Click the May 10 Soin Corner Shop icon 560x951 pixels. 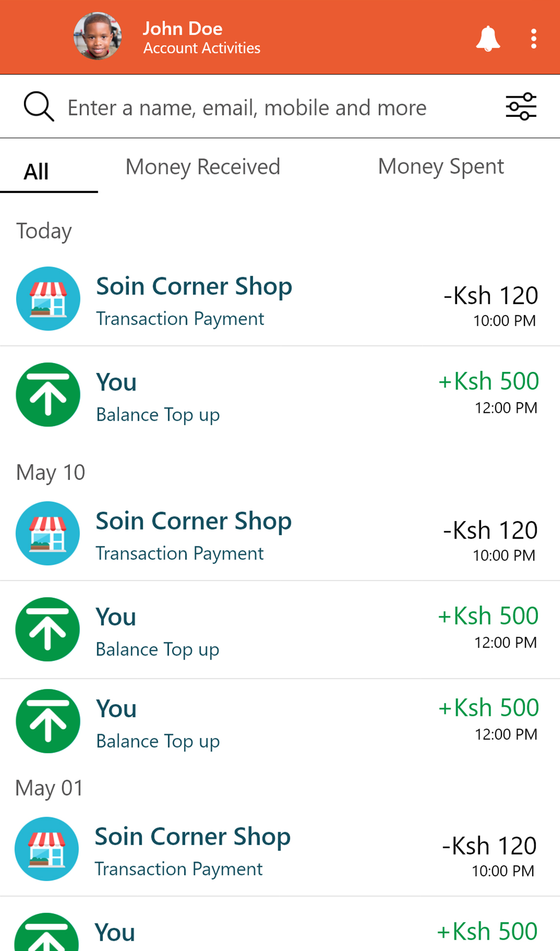[x=48, y=533]
